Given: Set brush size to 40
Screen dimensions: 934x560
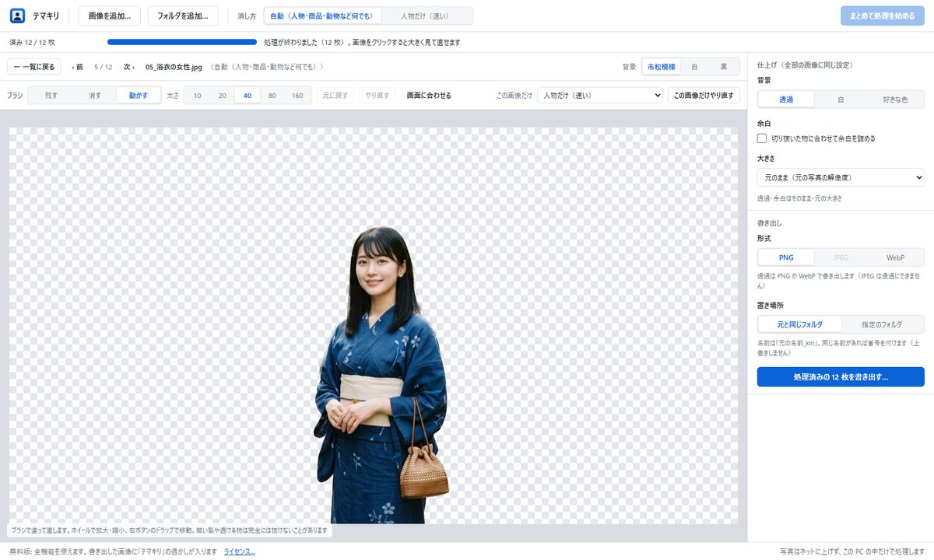Looking at the screenshot, I should [x=248, y=96].
